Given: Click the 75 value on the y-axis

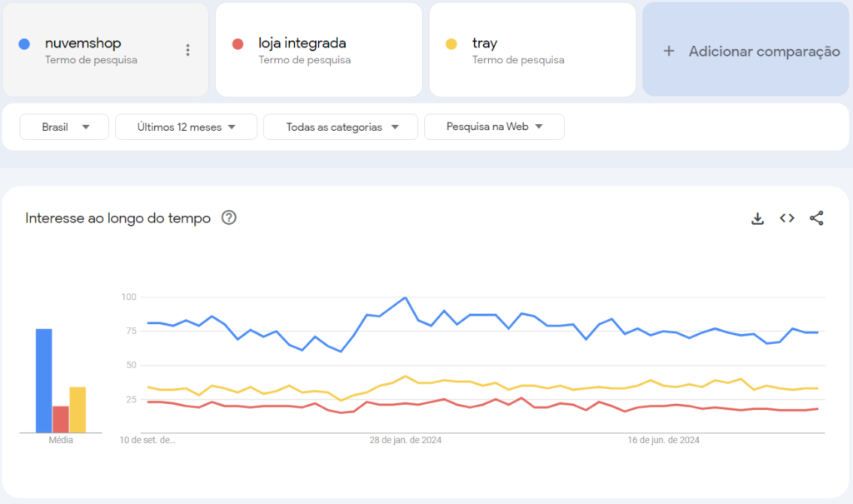Looking at the screenshot, I should pyautogui.click(x=131, y=331).
